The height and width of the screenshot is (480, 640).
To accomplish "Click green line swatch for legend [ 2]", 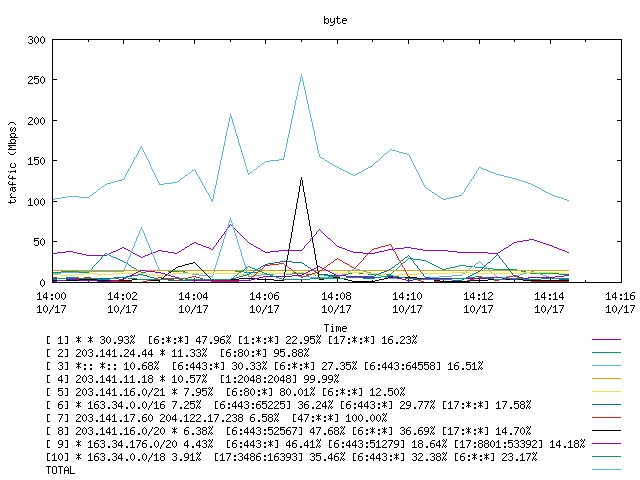I will click(x=606, y=353).
